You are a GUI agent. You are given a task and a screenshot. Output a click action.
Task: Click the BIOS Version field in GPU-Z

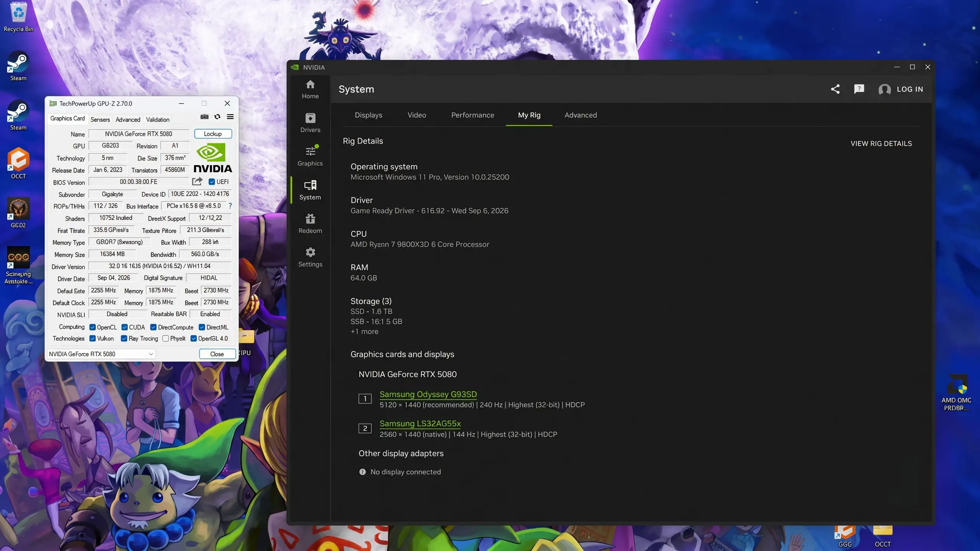(139, 182)
